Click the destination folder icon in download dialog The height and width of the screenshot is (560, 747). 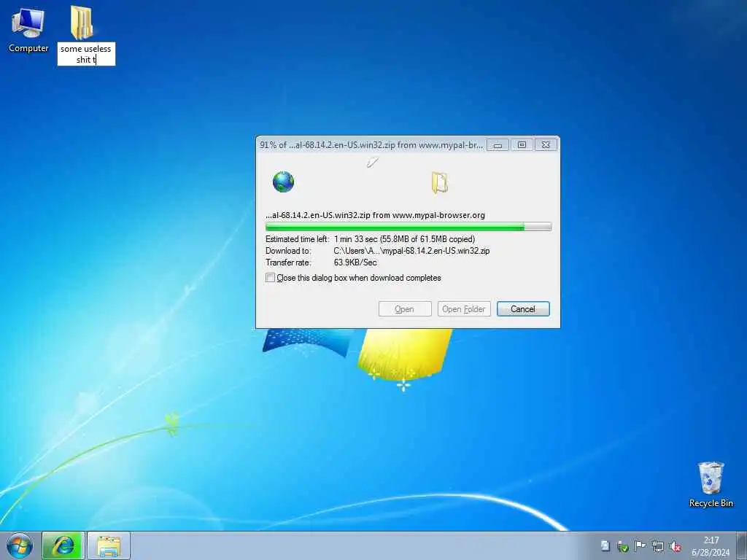439,183
